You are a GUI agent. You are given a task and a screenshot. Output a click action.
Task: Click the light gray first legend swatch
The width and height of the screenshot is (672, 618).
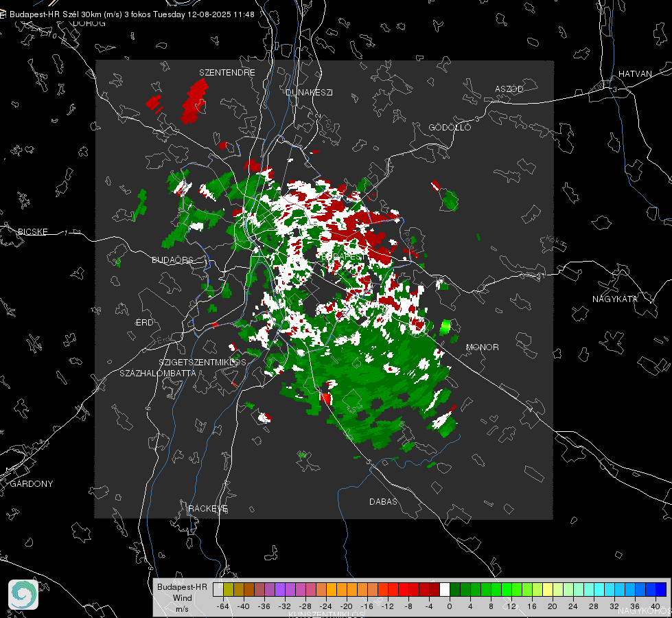pos(218,589)
